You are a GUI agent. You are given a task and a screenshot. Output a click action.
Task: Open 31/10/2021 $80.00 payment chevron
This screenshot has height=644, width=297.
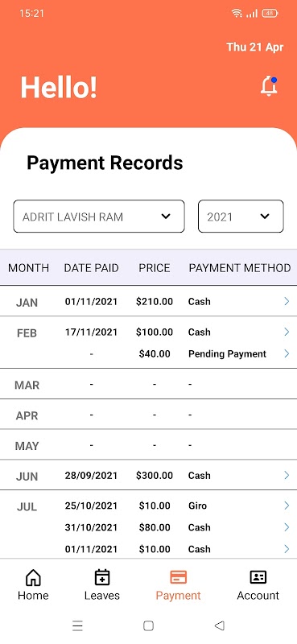287,527
